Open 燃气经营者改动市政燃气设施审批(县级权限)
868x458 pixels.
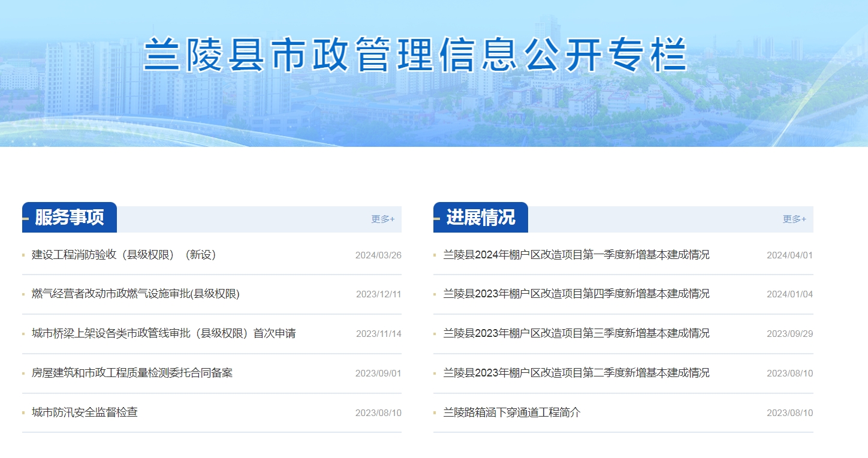[135, 294]
